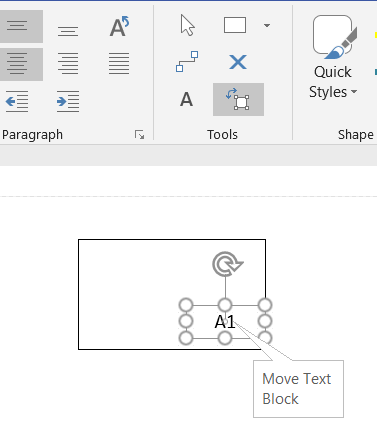This screenshot has width=377, height=425.
Task: Click the middle-left text block handle
Action: (186, 321)
